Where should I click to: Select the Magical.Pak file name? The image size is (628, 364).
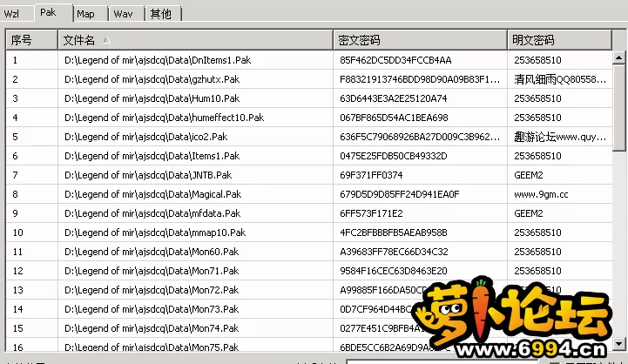click(152, 194)
